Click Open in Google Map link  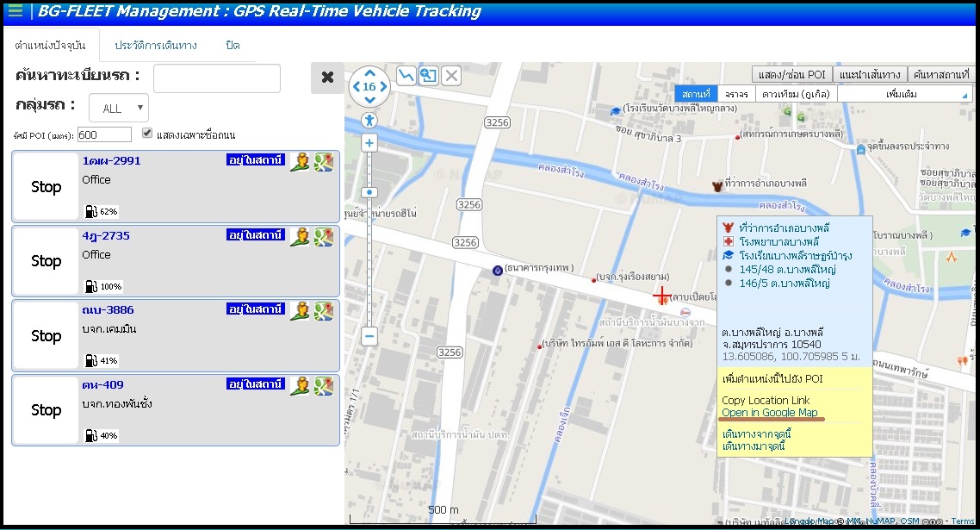coord(769,412)
